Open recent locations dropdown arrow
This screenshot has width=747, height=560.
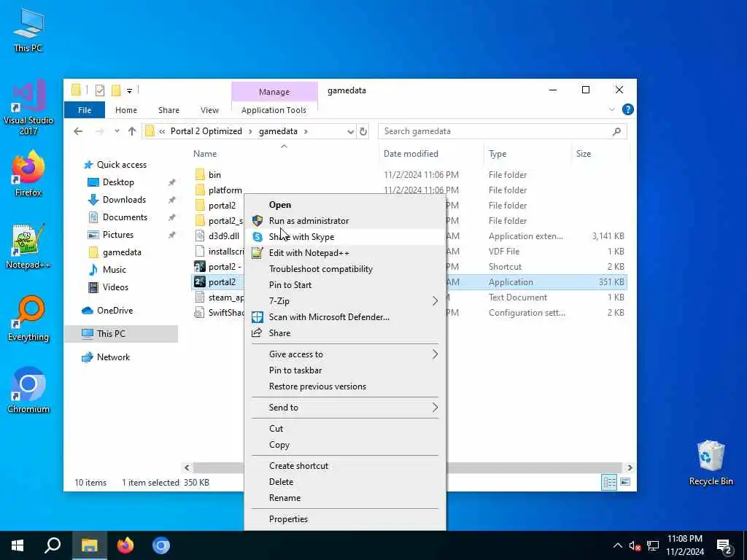(x=117, y=131)
